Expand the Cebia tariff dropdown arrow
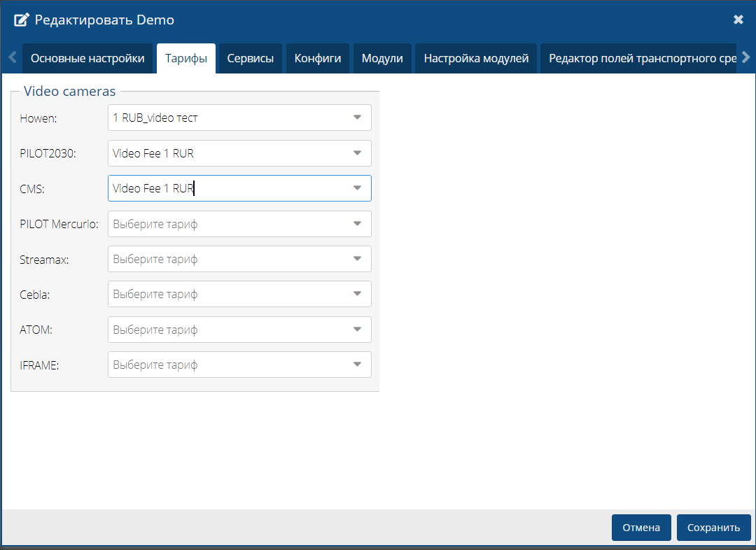 tap(357, 295)
